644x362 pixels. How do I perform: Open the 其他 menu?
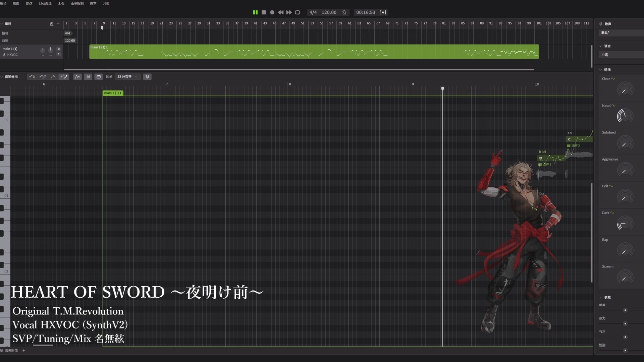(106, 3)
